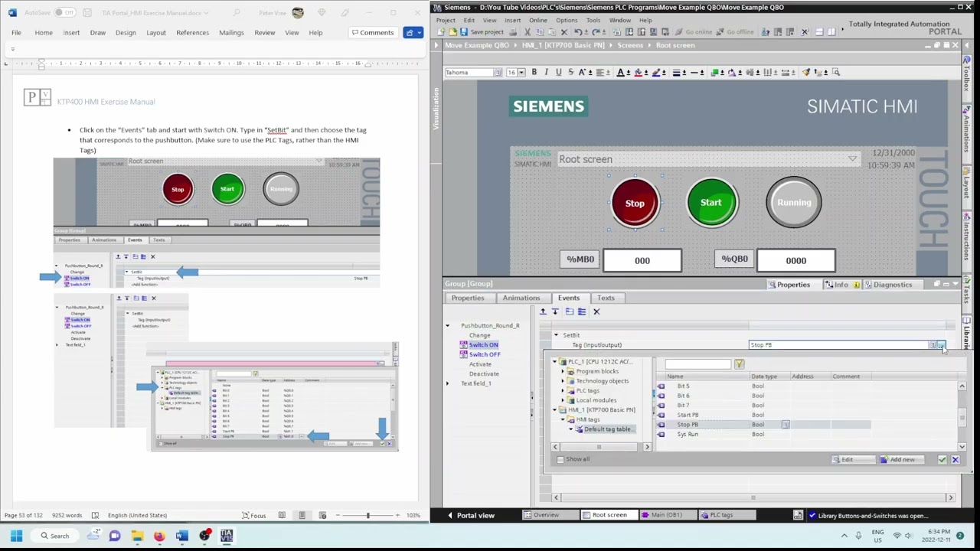This screenshot has height=551, width=980.
Task: Click the tag search input field
Action: tap(697, 364)
